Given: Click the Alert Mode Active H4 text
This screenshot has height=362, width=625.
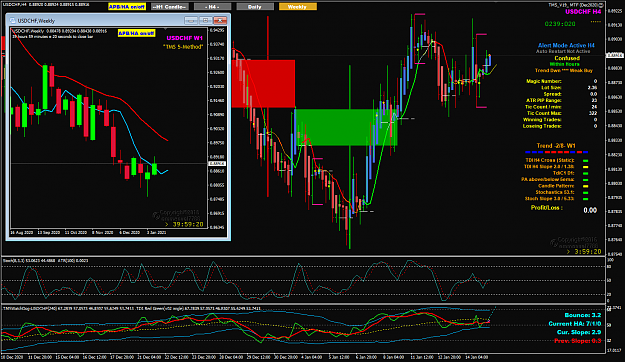Looking at the screenshot, I should tap(566, 45).
